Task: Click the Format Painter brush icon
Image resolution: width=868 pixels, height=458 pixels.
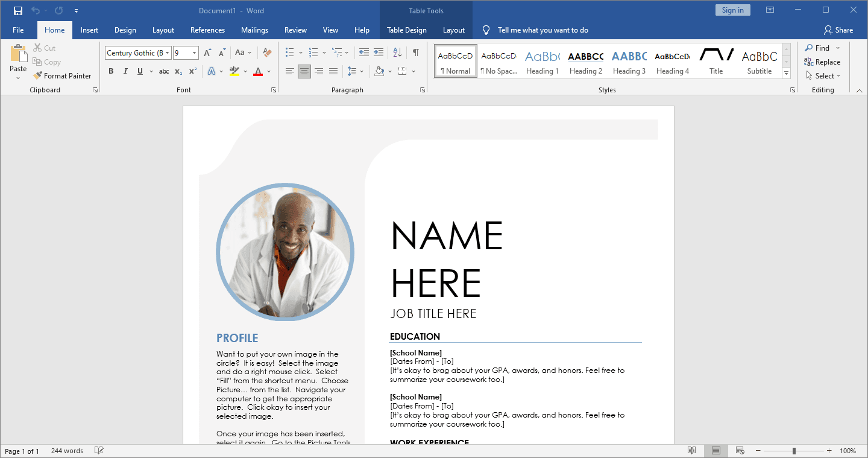Action: [38, 76]
